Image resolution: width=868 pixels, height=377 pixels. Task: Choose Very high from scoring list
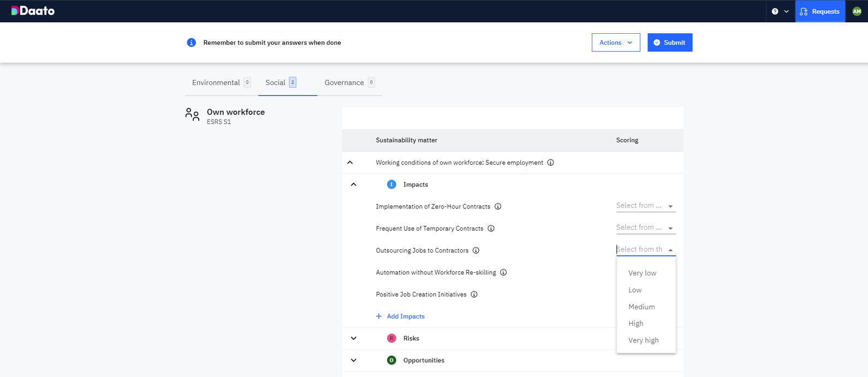643,340
